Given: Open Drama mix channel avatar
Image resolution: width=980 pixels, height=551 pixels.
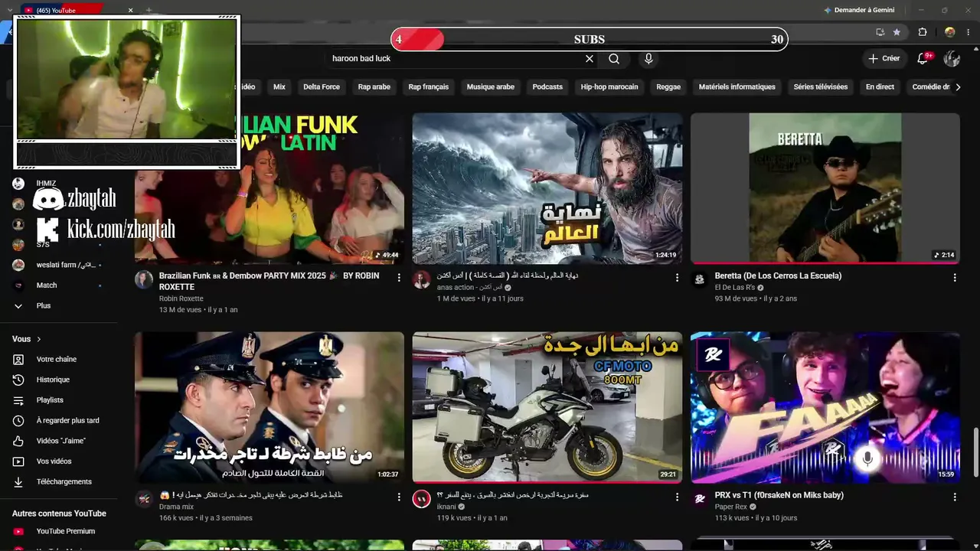Looking at the screenshot, I should click(x=144, y=499).
